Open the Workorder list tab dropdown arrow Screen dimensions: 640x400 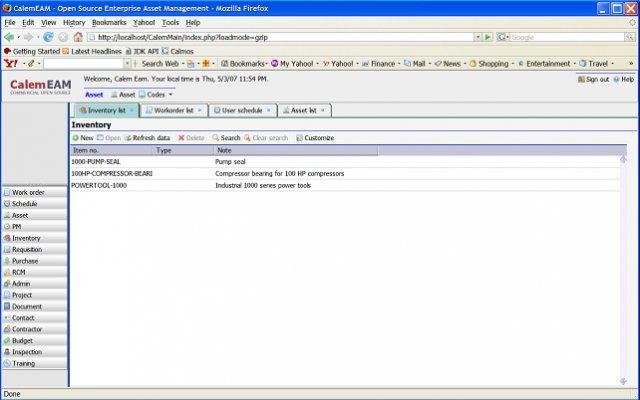click(x=200, y=111)
